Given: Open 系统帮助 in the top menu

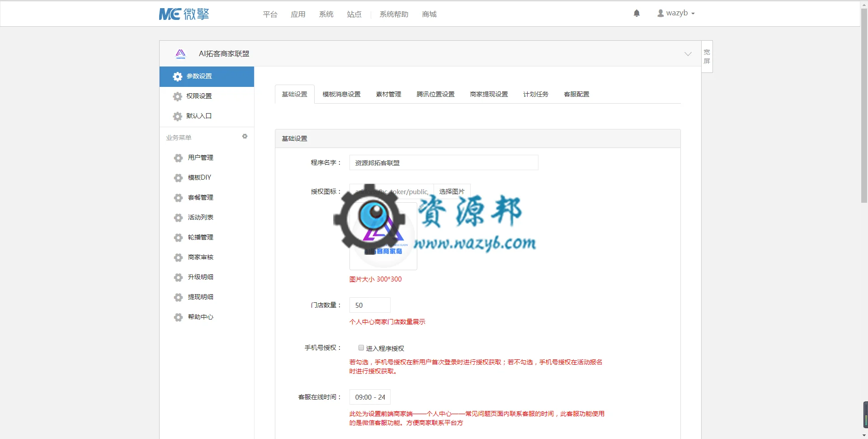Looking at the screenshot, I should click(x=394, y=14).
